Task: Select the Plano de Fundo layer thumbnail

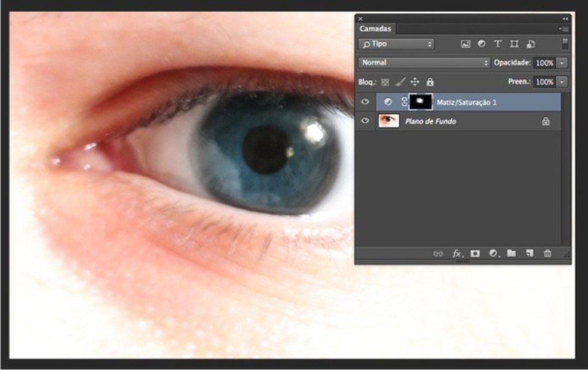Action: 389,121
